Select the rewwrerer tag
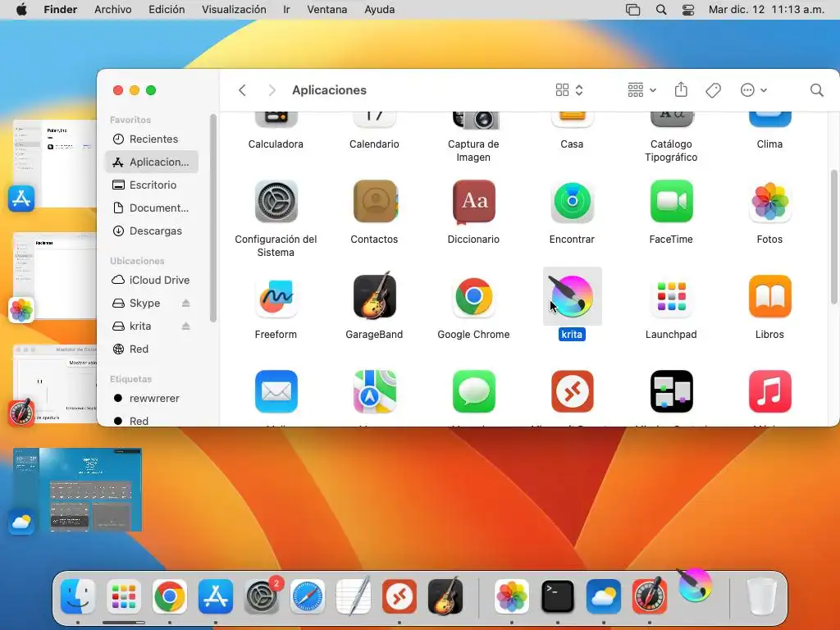Viewport: 840px width, 630px height. (152, 399)
